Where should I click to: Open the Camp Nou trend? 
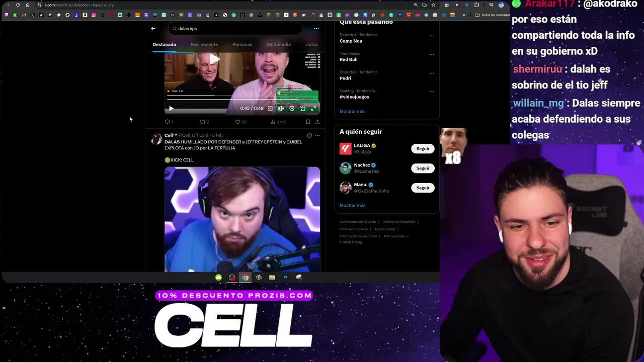[x=351, y=41]
